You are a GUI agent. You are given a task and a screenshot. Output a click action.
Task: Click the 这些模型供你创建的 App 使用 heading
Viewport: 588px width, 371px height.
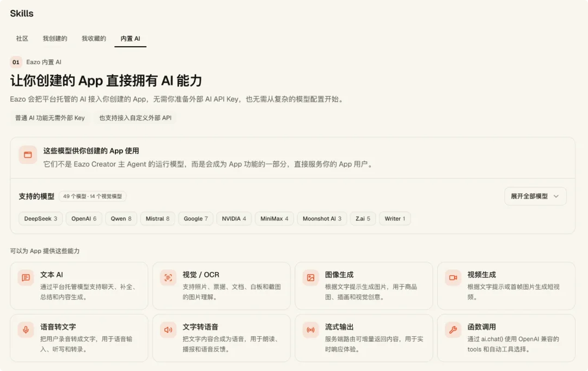pyautogui.click(x=91, y=151)
